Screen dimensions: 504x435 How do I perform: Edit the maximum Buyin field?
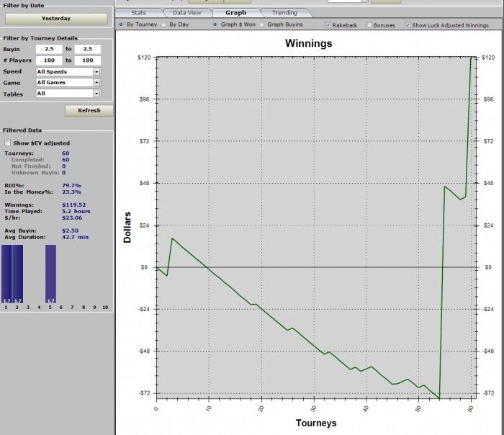tap(87, 49)
